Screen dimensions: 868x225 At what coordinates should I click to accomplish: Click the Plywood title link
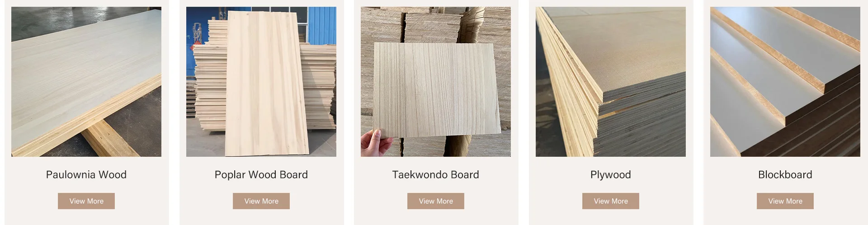tap(611, 175)
